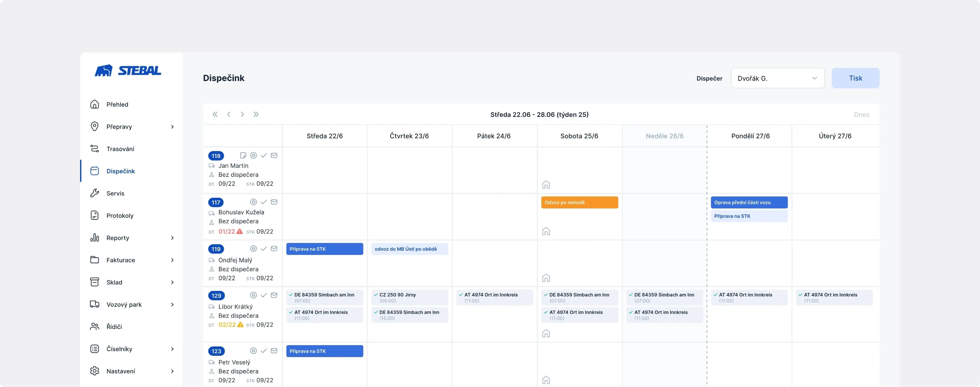Toggle the checkmark for vehicle 123
Image resolution: width=980 pixels, height=387 pixels.
pyautogui.click(x=264, y=351)
